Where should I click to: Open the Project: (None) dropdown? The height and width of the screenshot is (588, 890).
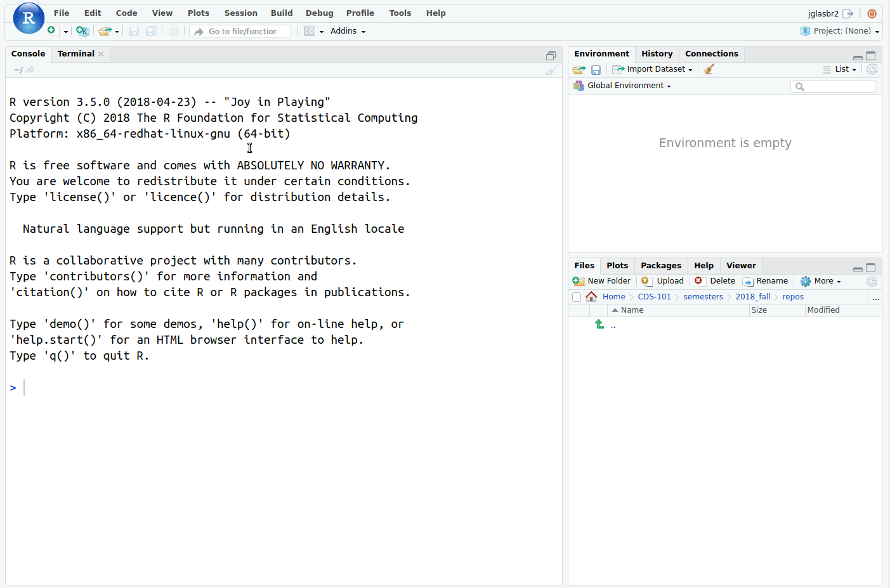(840, 31)
